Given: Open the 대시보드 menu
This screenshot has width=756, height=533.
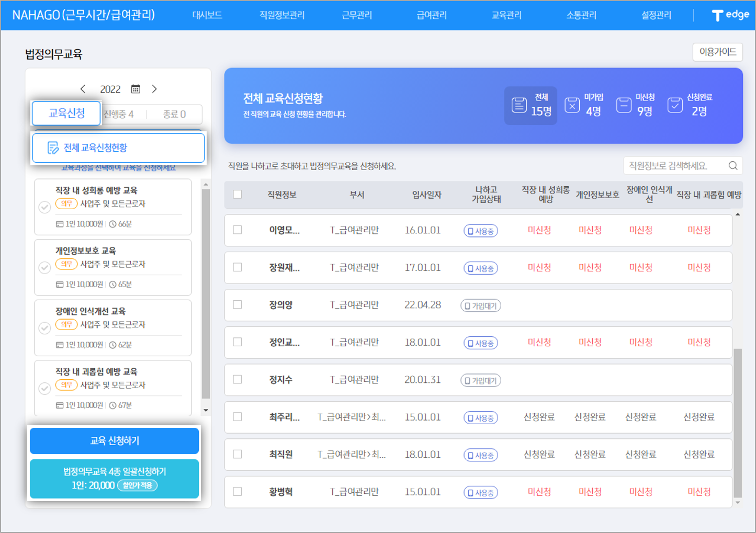Looking at the screenshot, I should pyautogui.click(x=207, y=15).
